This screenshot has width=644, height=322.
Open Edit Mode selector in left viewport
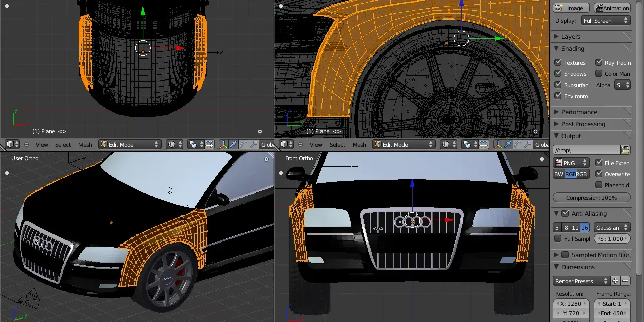coord(129,144)
